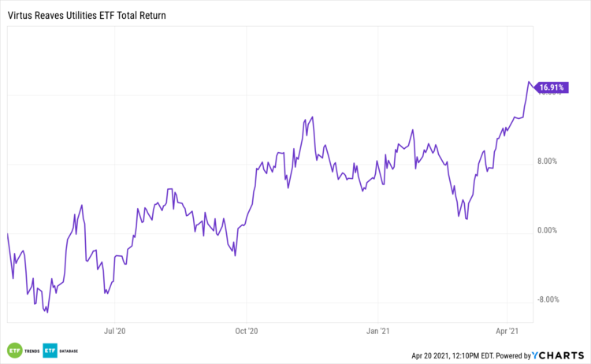
Task: Click the TRENDS text beside green logo
Action: 31,351
